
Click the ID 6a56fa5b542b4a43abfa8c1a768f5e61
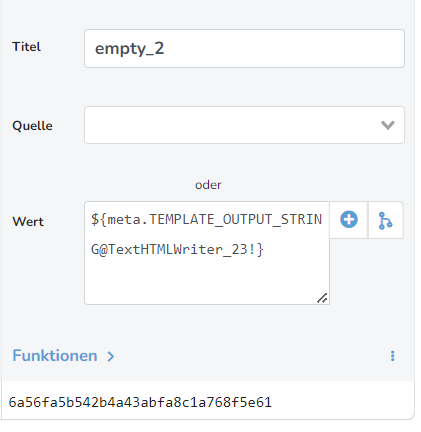pyautogui.click(x=140, y=402)
